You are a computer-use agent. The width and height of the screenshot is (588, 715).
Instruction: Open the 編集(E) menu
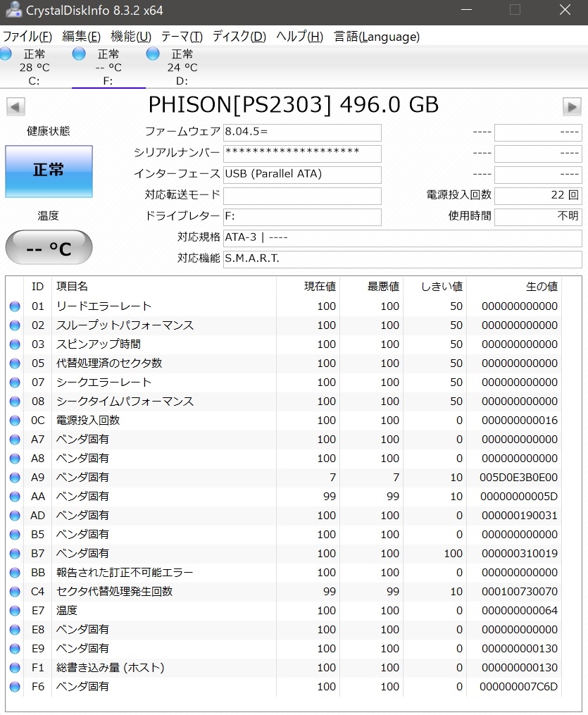coord(81,37)
